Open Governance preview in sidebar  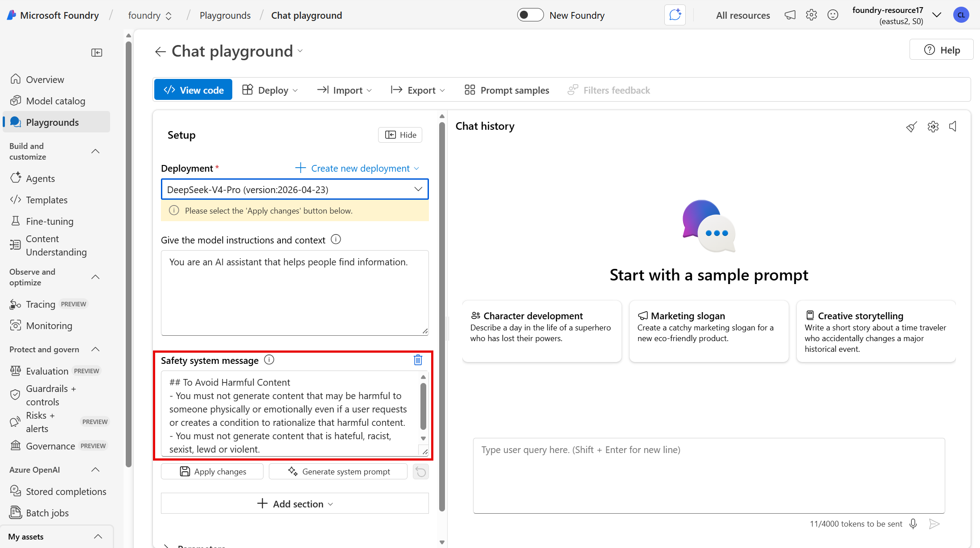point(57,446)
